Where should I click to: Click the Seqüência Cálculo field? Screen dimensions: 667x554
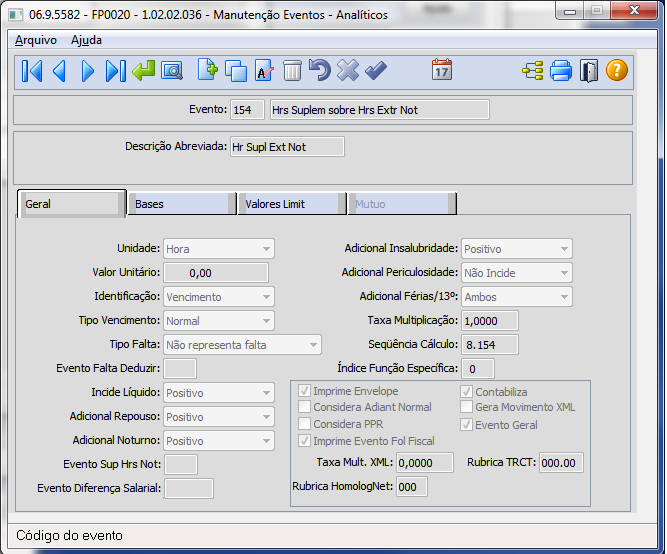pos(490,345)
